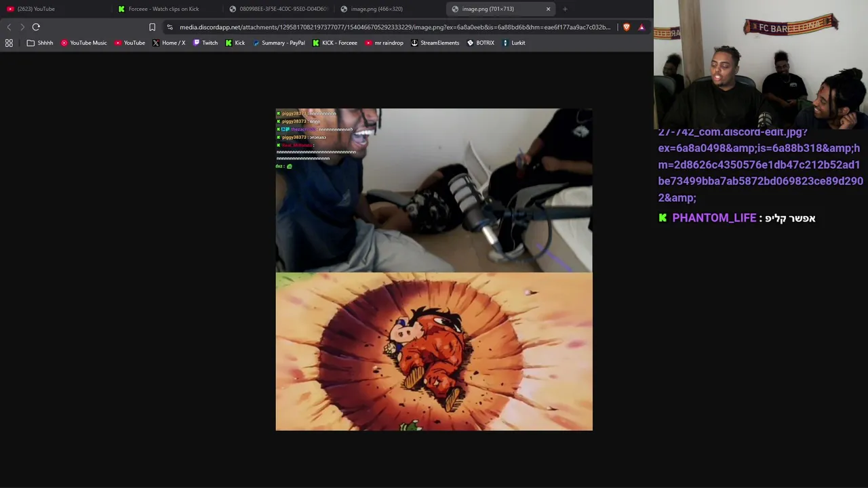Image resolution: width=868 pixels, height=488 pixels.
Task: Click the webcam overlay with FC Barcelona scarf
Action: coord(761,64)
